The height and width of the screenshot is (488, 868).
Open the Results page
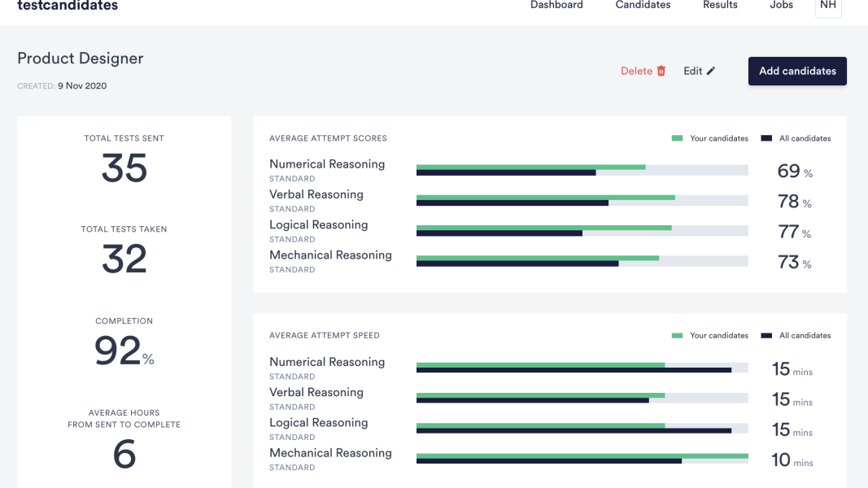click(720, 5)
